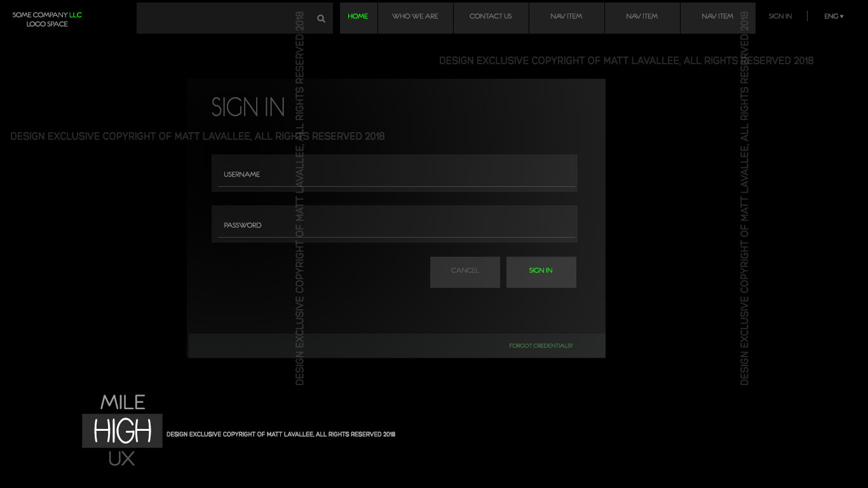Go to the Who We Are page

415,17
